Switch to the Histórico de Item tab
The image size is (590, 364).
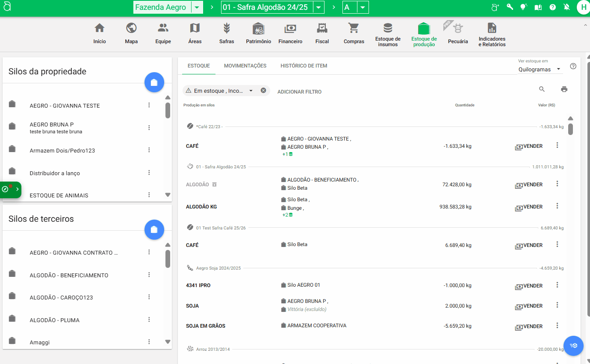point(304,66)
